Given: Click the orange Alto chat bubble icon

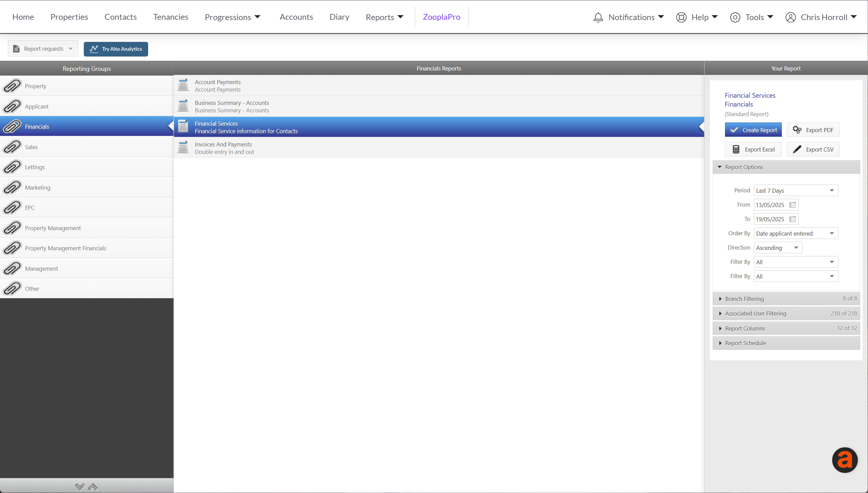Looking at the screenshot, I should (845, 460).
